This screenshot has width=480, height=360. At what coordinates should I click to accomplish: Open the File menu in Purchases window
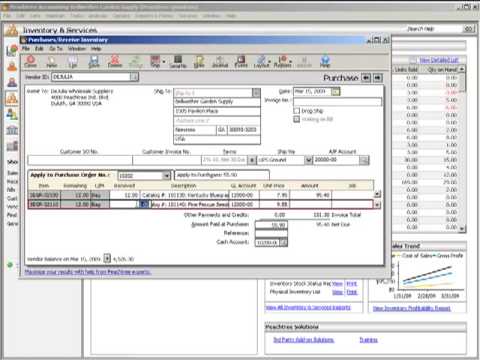click(26, 49)
